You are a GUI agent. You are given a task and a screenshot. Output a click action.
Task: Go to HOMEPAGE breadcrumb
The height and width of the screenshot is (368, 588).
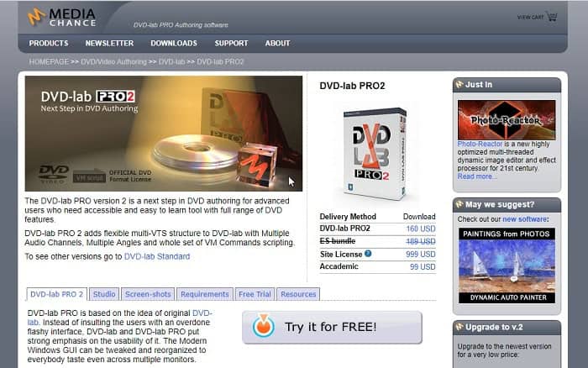49,62
